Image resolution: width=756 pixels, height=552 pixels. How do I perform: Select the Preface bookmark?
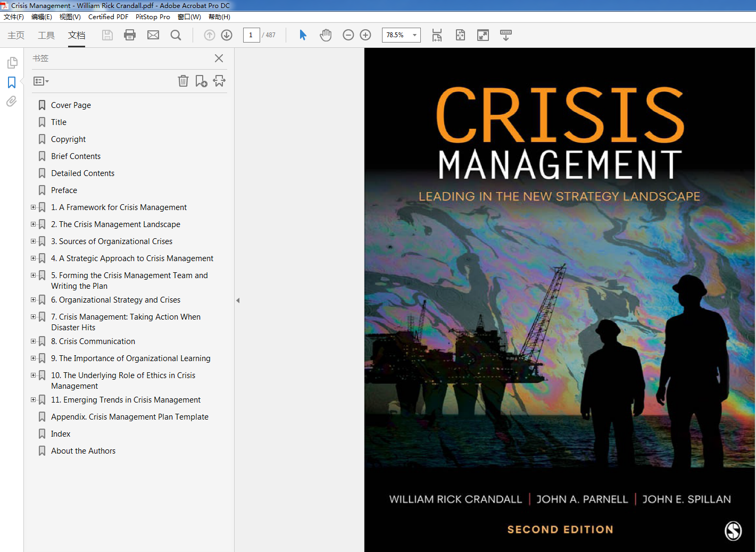tap(64, 190)
